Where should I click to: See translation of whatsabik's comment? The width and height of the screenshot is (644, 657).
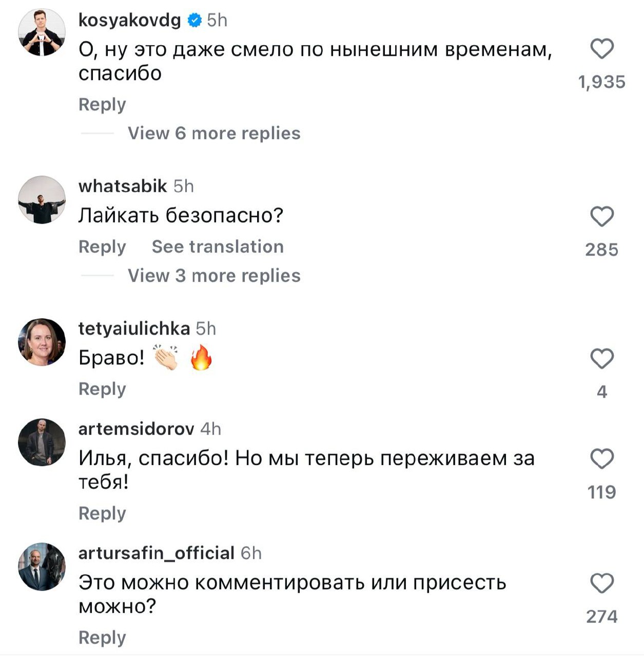tap(218, 247)
